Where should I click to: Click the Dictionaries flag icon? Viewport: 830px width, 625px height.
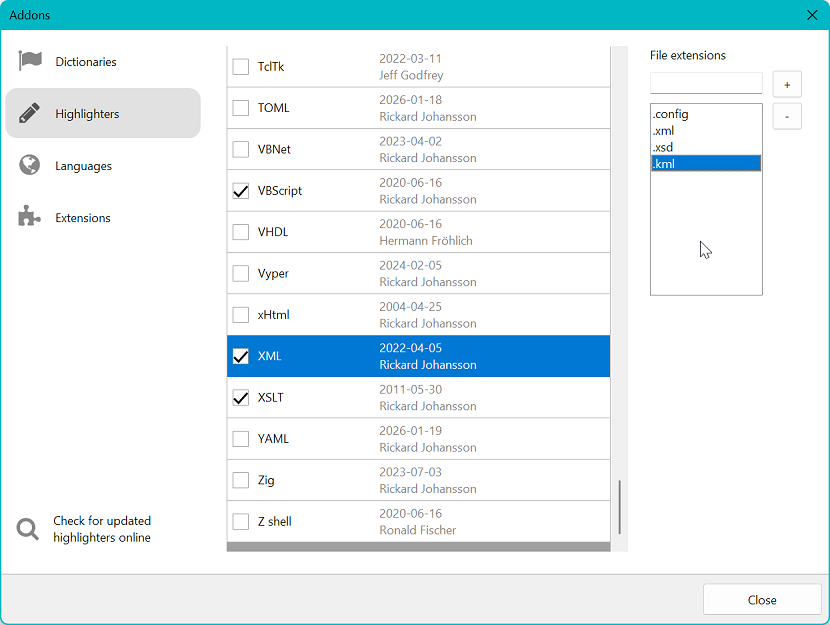[30, 61]
